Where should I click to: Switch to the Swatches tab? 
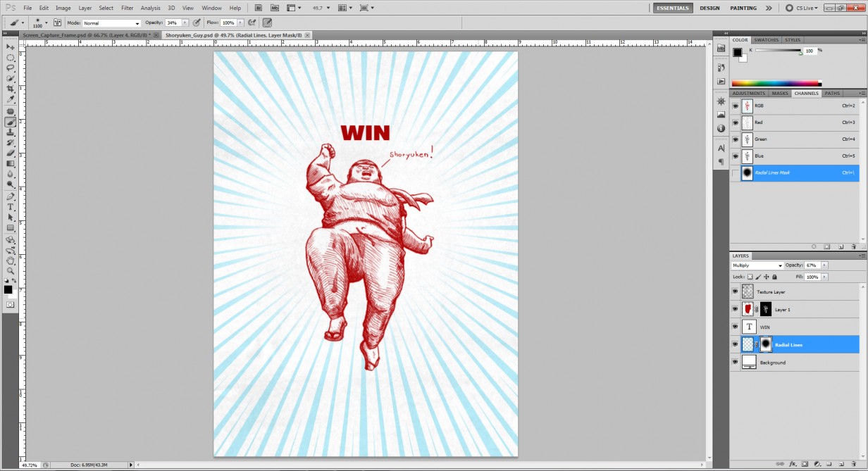[767, 39]
